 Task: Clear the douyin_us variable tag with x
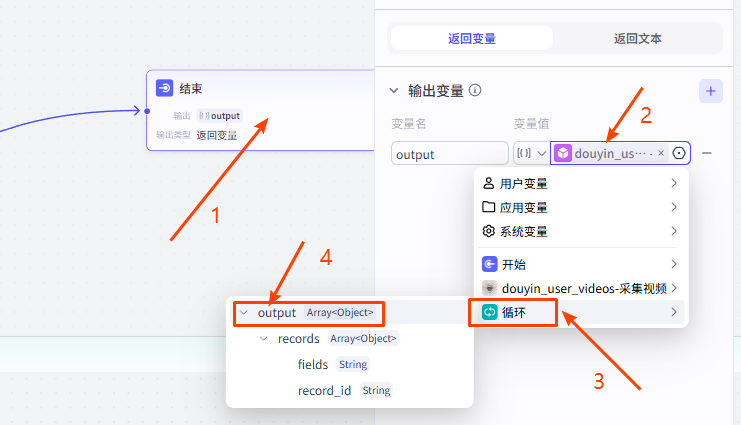coord(661,153)
